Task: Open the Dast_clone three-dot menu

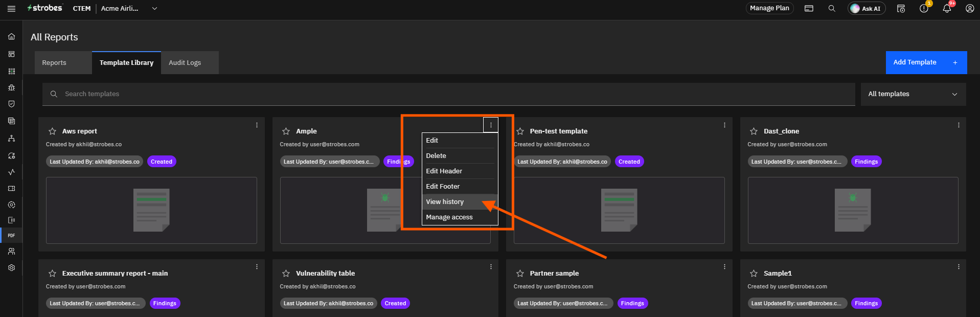Action: pos(959,125)
